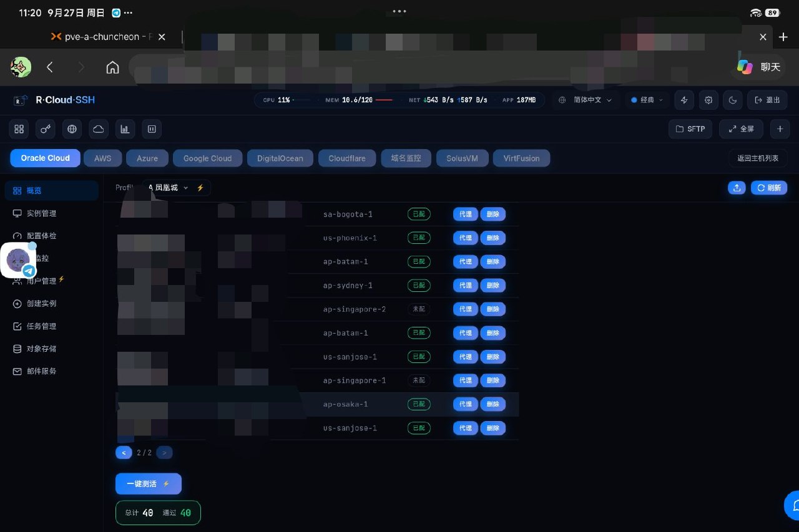Go to the previous page of results
The height and width of the screenshot is (532, 799).
pos(124,453)
